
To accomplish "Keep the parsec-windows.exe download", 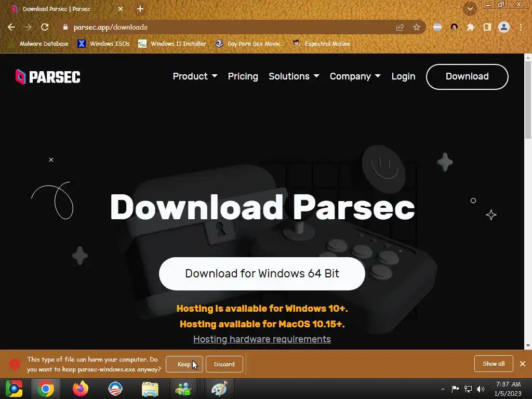I will pyautogui.click(x=184, y=364).
